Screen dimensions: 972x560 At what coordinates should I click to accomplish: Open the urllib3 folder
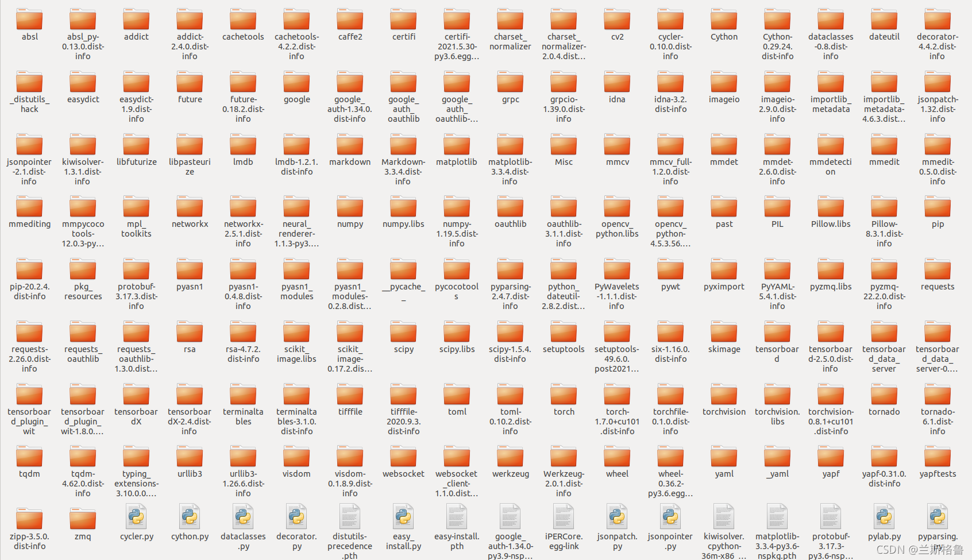(190, 457)
